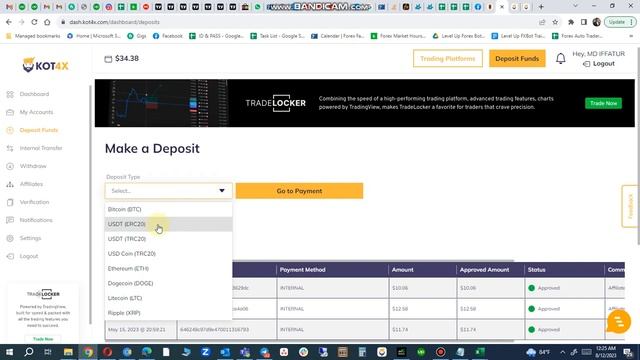Click the browser address bar URL
The image size is (640, 360).
click(x=114, y=22)
